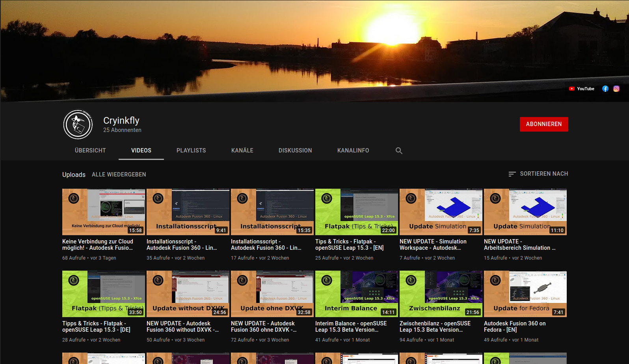Click the Cryinkfly channel name
This screenshot has width=629, height=364.
tap(121, 121)
